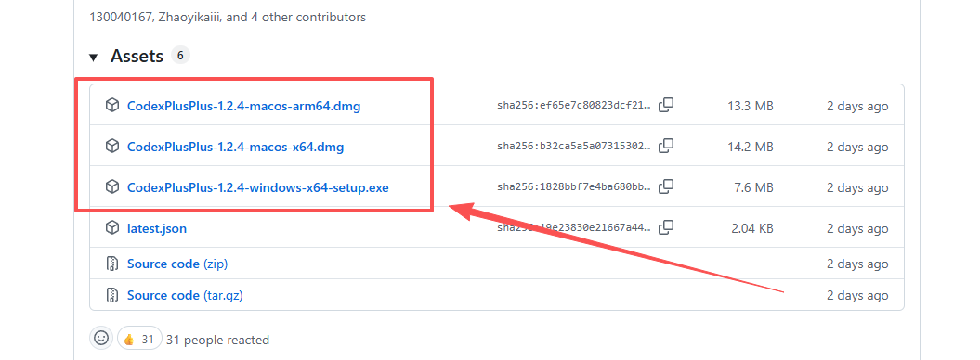Screen dimensions: 980x360
Task: Download Source code (zip)
Action: pos(177,264)
